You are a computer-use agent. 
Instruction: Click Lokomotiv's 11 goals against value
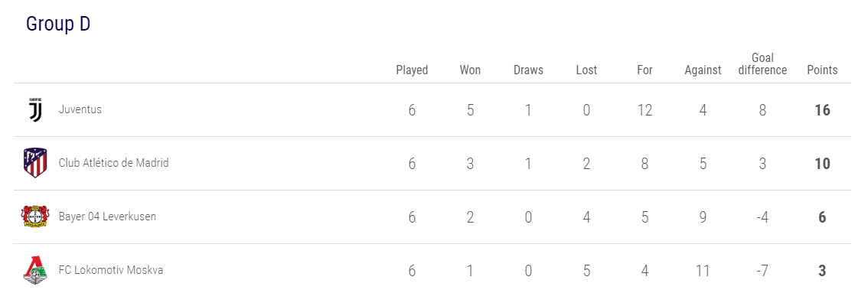point(703,271)
